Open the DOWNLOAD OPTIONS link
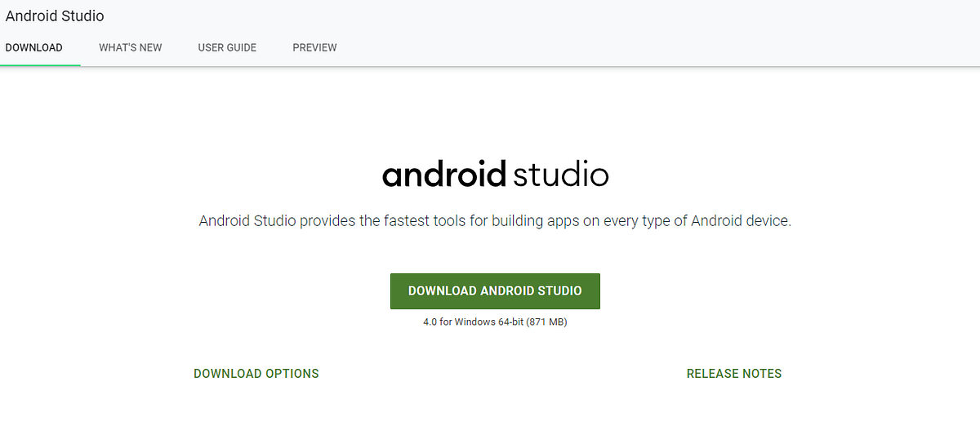 [x=256, y=374]
